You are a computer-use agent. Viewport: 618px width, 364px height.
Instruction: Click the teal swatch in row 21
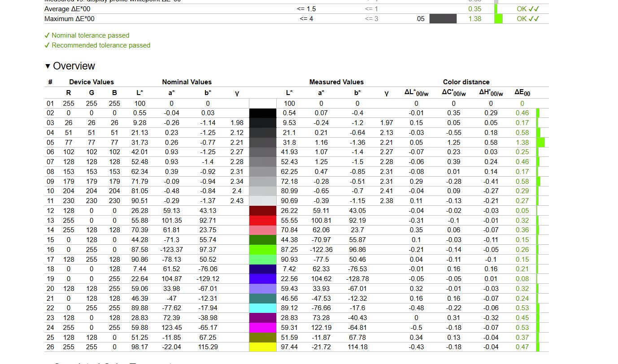pyautogui.click(x=263, y=298)
